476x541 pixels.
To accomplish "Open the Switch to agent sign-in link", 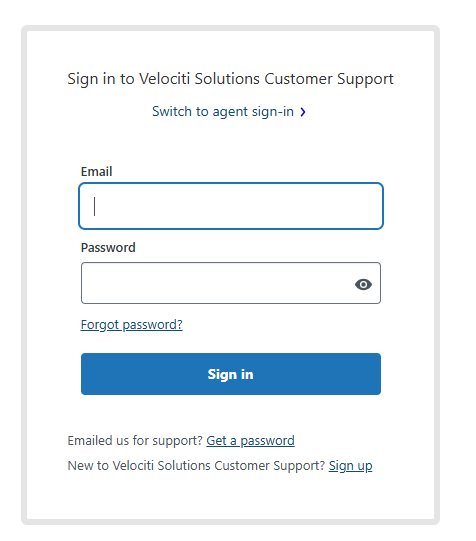I will [223, 112].
